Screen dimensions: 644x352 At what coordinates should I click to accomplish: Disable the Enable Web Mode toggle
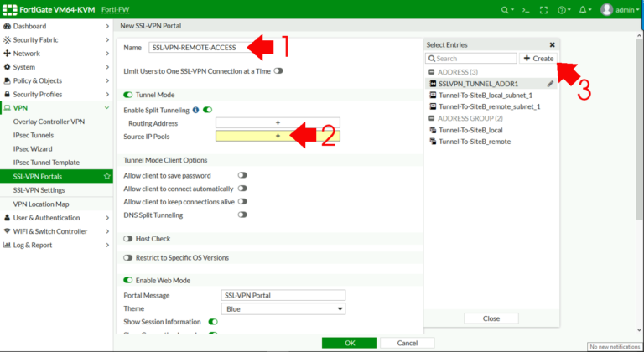[x=128, y=280]
